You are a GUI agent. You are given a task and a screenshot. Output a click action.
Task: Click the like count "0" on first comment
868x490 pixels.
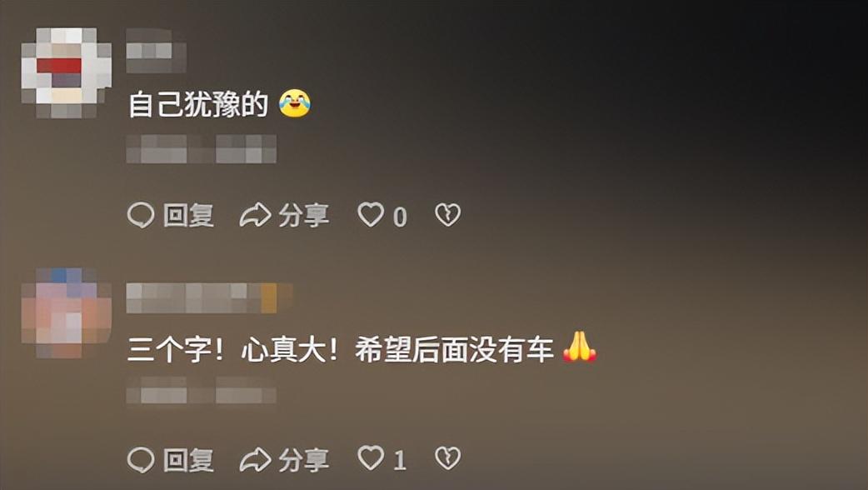[x=400, y=217]
